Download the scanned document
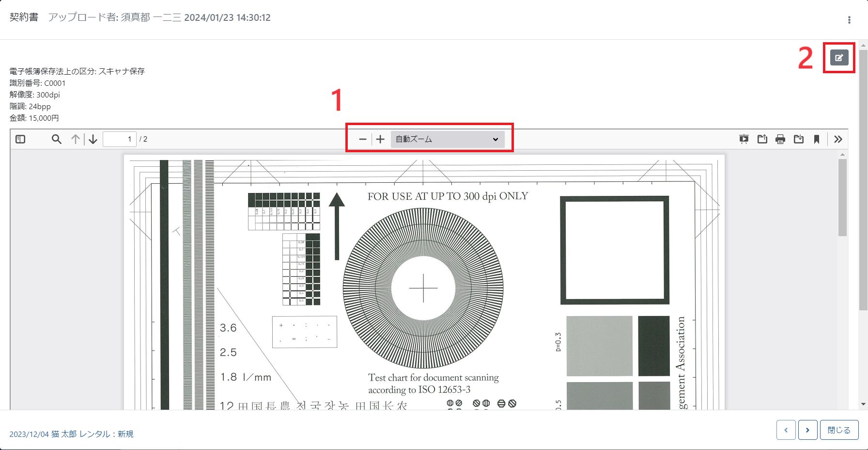Image resolution: width=868 pixels, height=450 pixels. pos(799,139)
